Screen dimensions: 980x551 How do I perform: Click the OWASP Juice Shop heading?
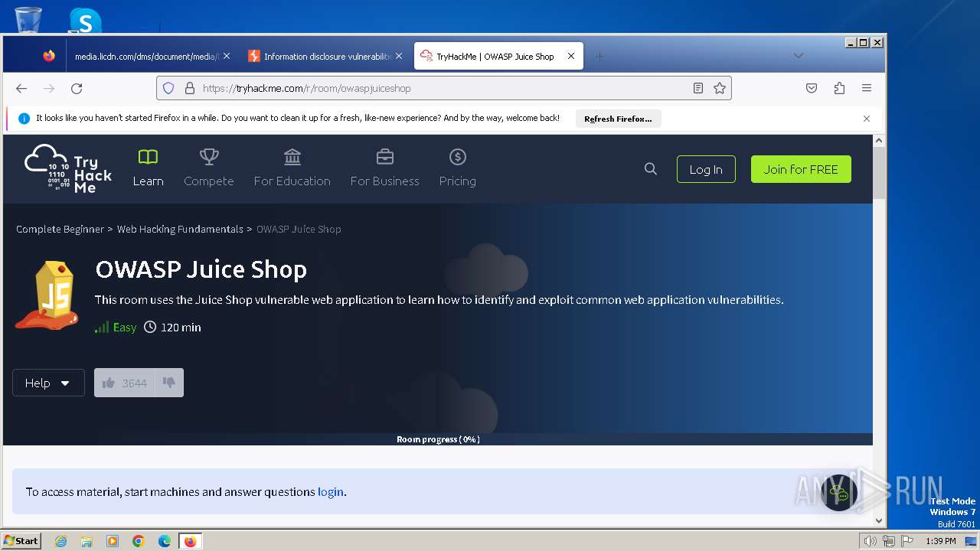point(201,269)
